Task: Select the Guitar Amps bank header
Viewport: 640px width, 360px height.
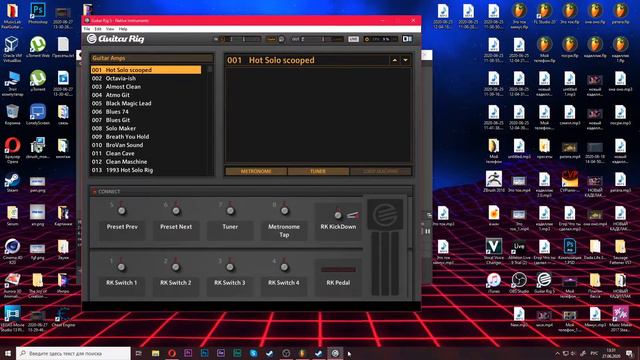Action: [x=151, y=58]
